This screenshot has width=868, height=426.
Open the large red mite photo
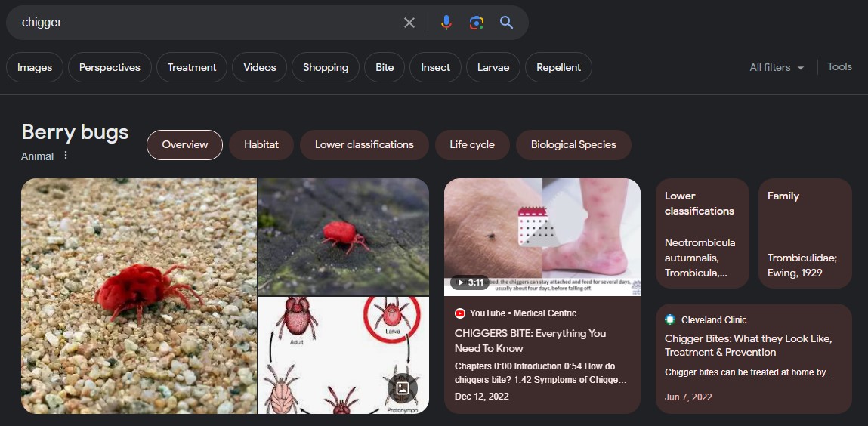point(139,295)
